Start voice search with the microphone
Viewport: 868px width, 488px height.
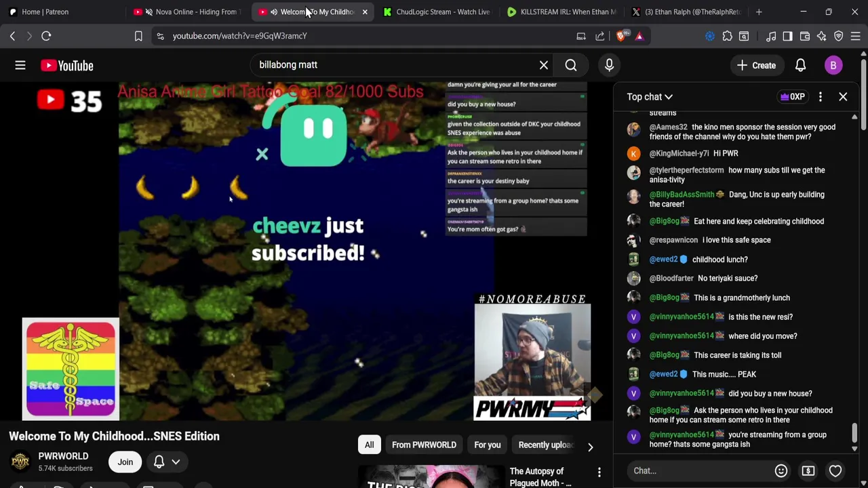click(x=609, y=65)
